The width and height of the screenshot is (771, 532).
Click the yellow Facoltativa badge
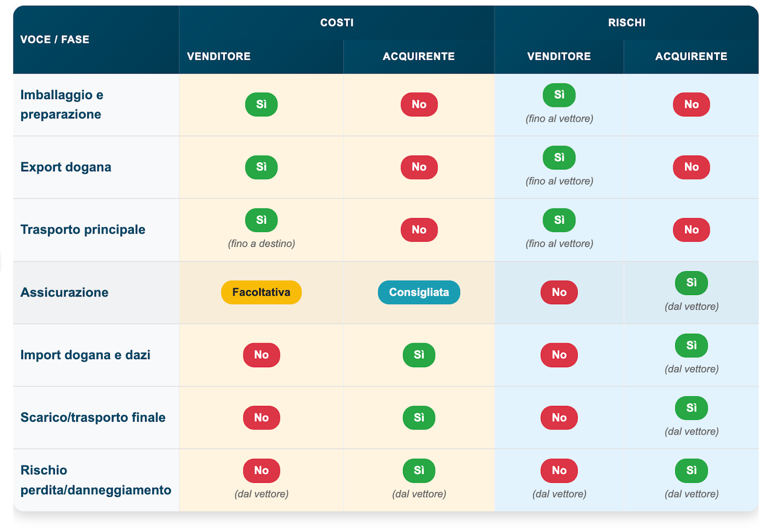[x=261, y=292]
